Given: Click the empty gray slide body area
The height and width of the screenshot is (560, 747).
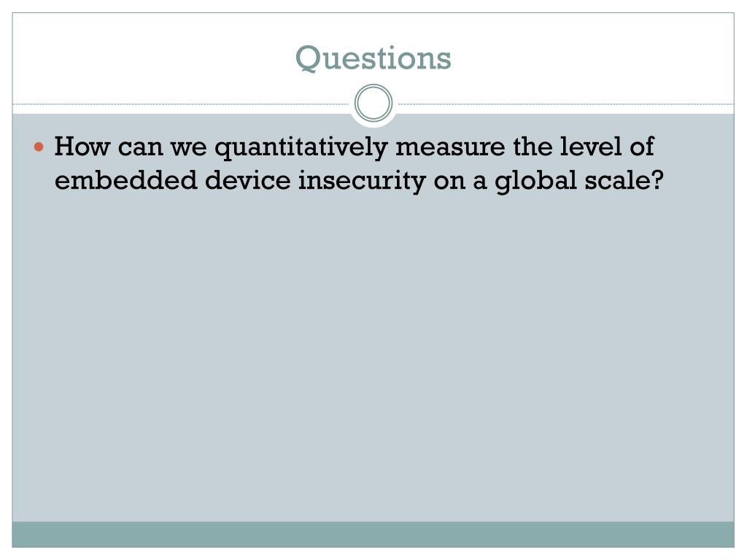Looking at the screenshot, I should click(x=373, y=357).
